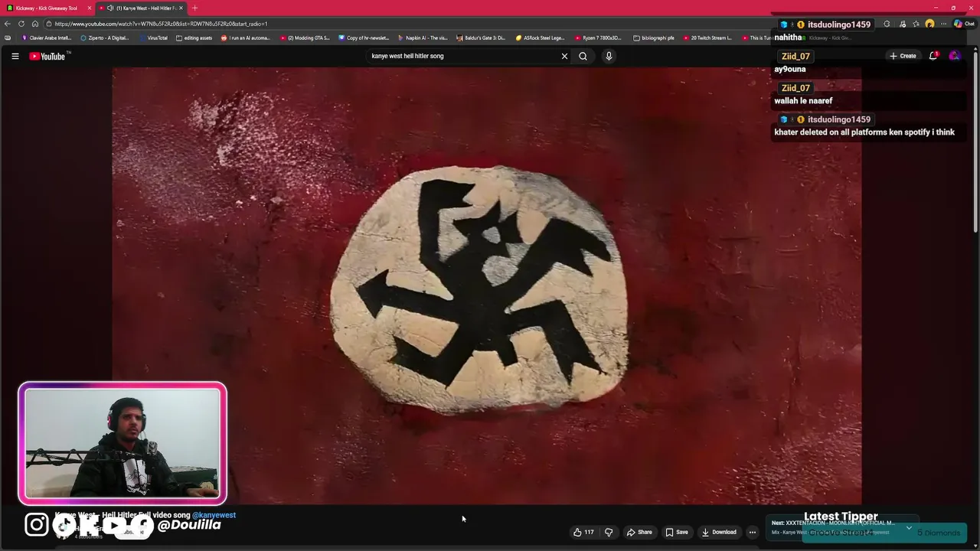Share the video
Image resolution: width=980 pixels, height=551 pixels.
click(x=639, y=532)
